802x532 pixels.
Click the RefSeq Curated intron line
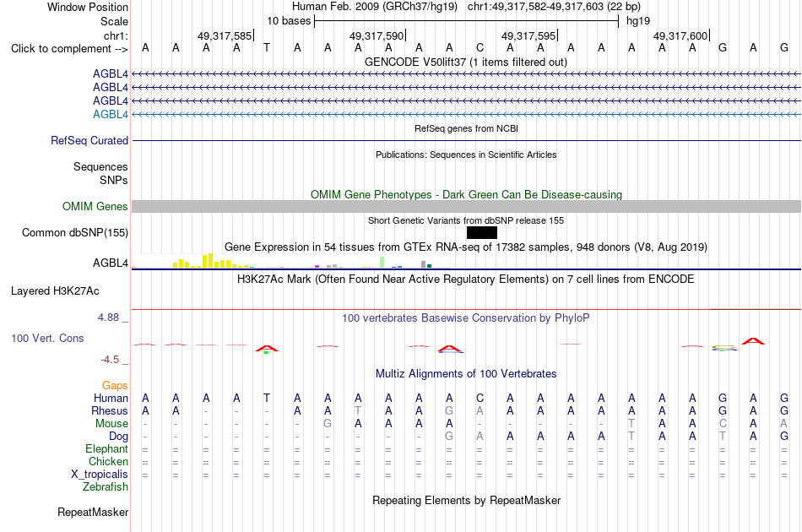467,141
